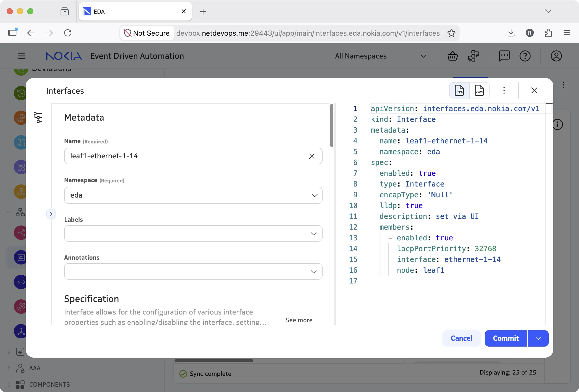Open the Annotations dropdown
The width and height of the screenshot is (579, 392).
[193, 271]
